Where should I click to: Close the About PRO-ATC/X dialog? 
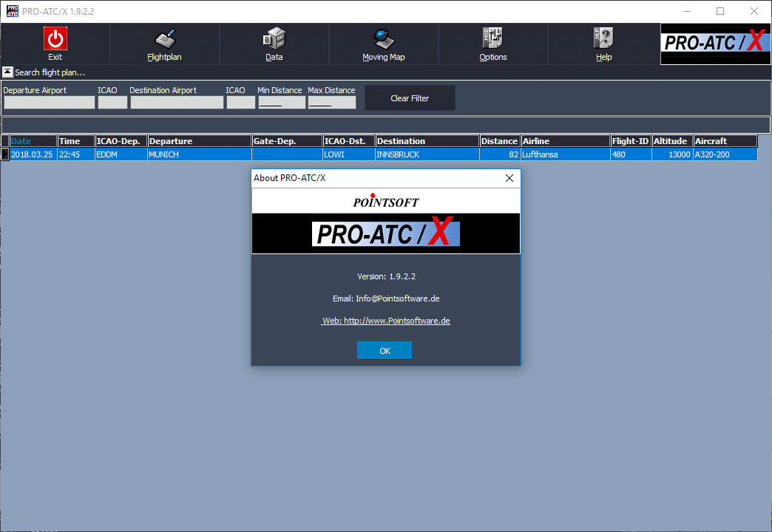coord(509,178)
